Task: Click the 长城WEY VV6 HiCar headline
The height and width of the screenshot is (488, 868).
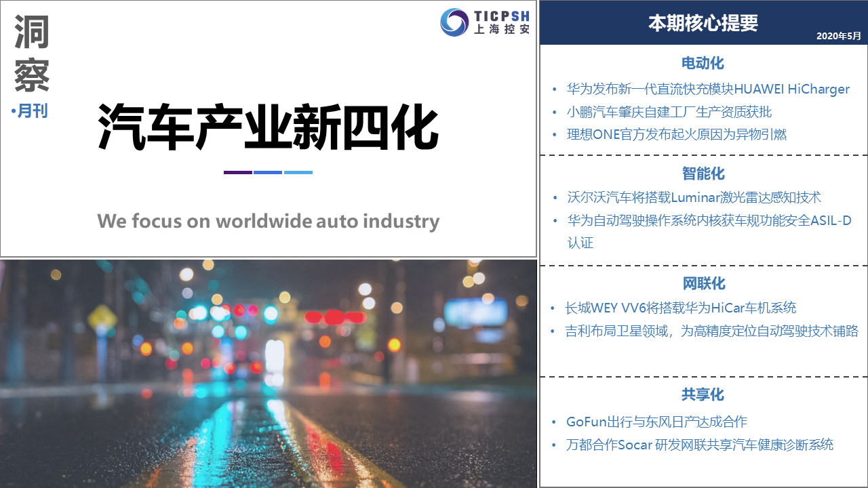Action: tap(680, 308)
